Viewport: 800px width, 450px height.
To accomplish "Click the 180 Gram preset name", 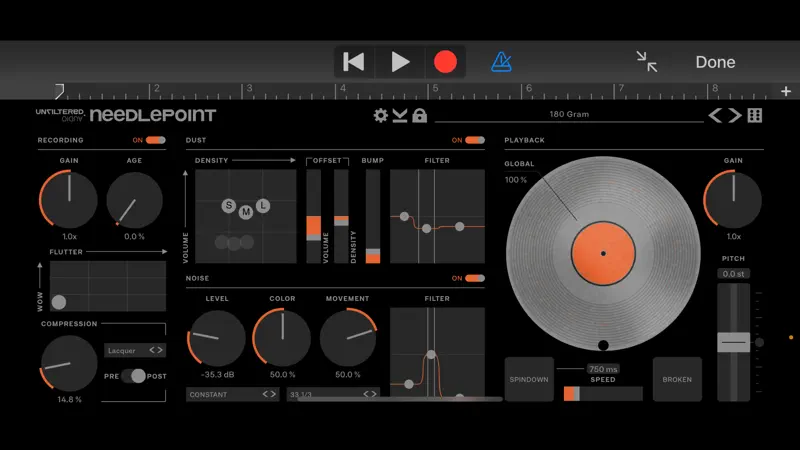I will pos(569,114).
